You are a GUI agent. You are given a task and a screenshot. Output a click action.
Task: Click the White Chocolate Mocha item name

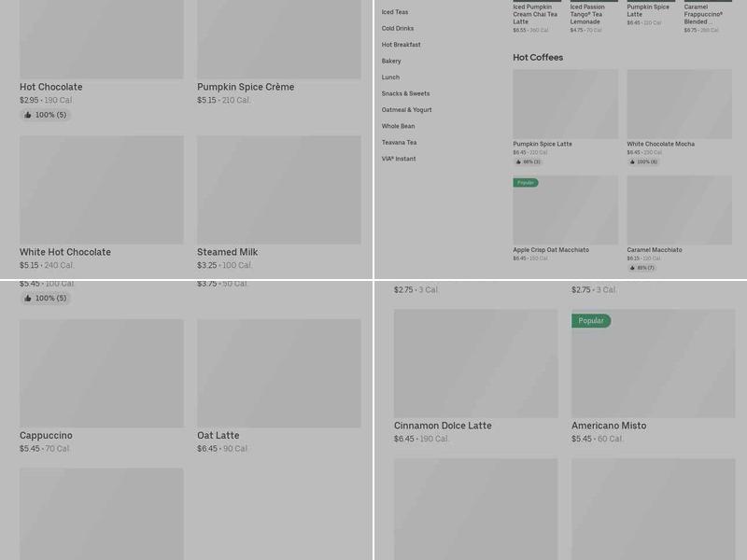661,144
